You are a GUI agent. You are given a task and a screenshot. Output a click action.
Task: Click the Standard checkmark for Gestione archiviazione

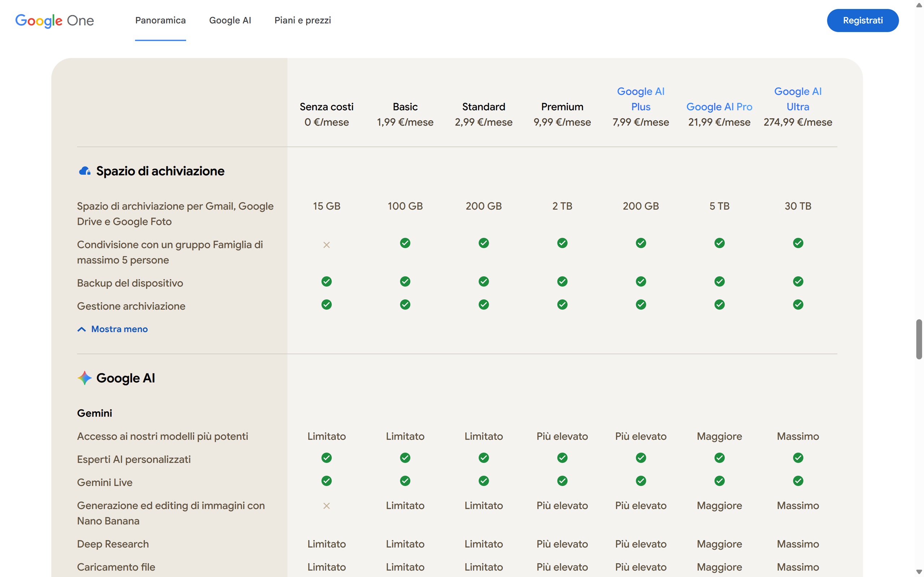[x=483, y=304]
